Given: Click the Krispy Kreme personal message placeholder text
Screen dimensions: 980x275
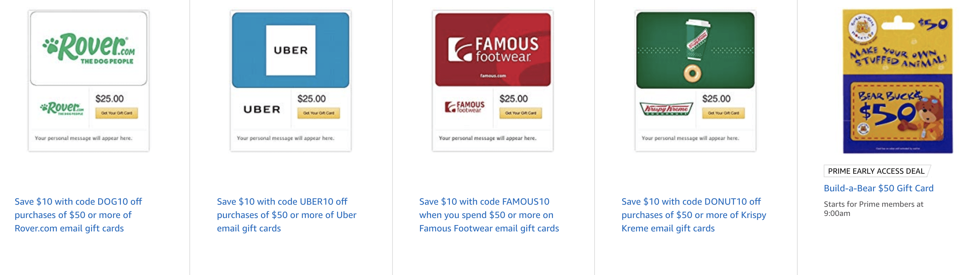Looking at the screenshot, I should 690,138.
